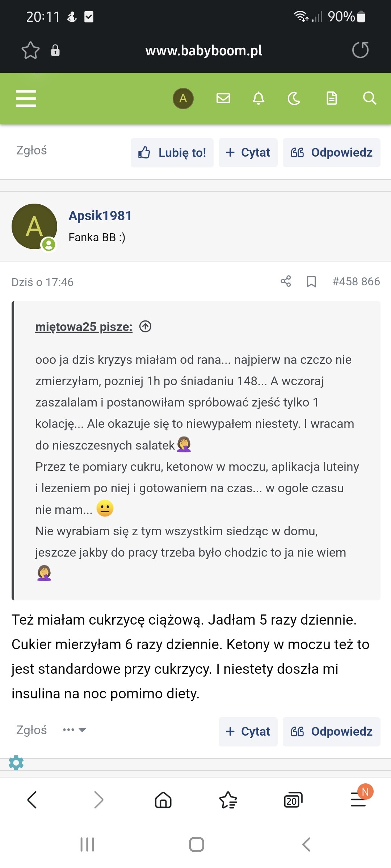Expand the more options dropdown beside Zgłoś
Screen dimensions: 391x868
74,730
